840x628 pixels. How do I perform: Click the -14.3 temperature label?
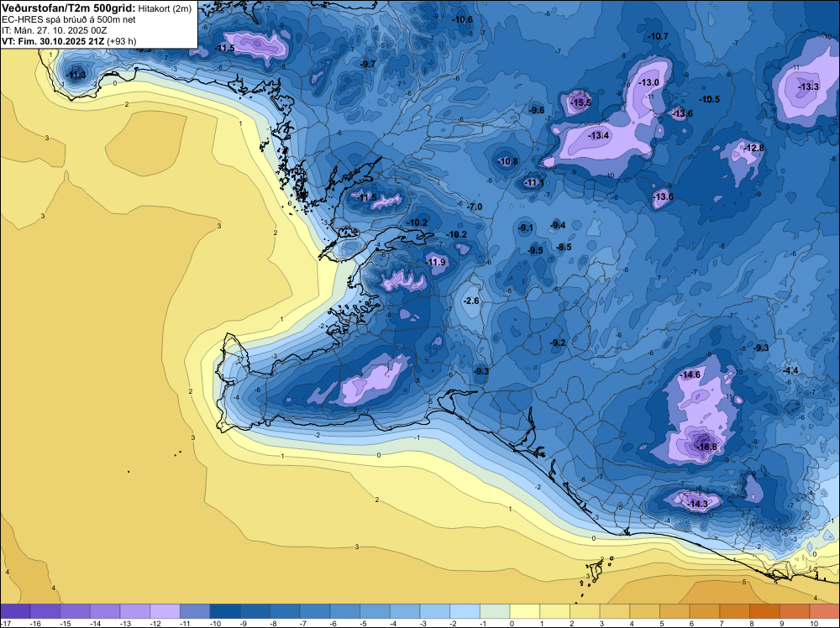point(697,504)
